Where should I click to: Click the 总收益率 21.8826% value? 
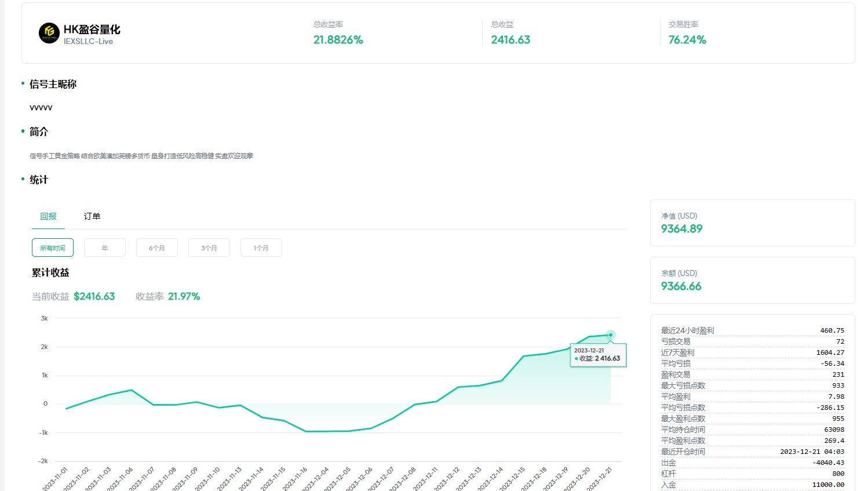pyautogui.click(x=338, y=40)
